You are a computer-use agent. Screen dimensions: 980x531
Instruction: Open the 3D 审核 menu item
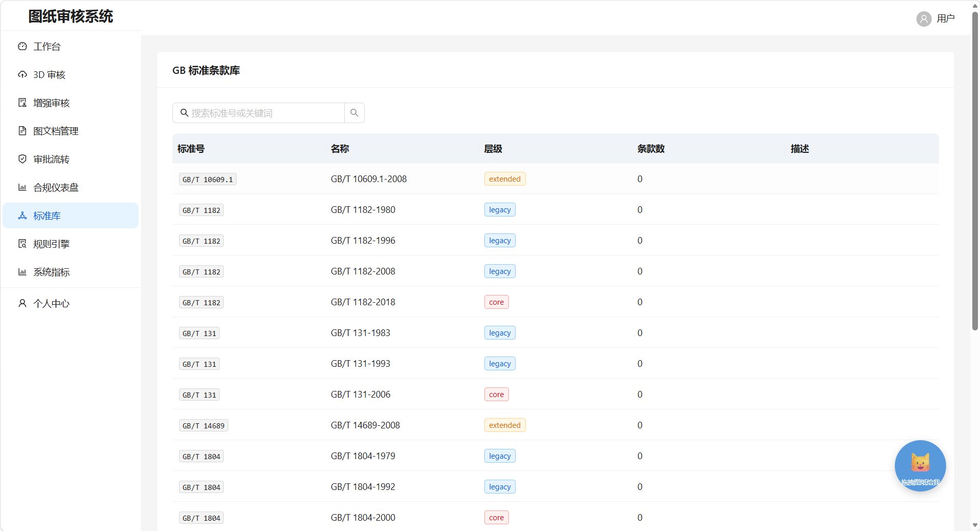71,74
